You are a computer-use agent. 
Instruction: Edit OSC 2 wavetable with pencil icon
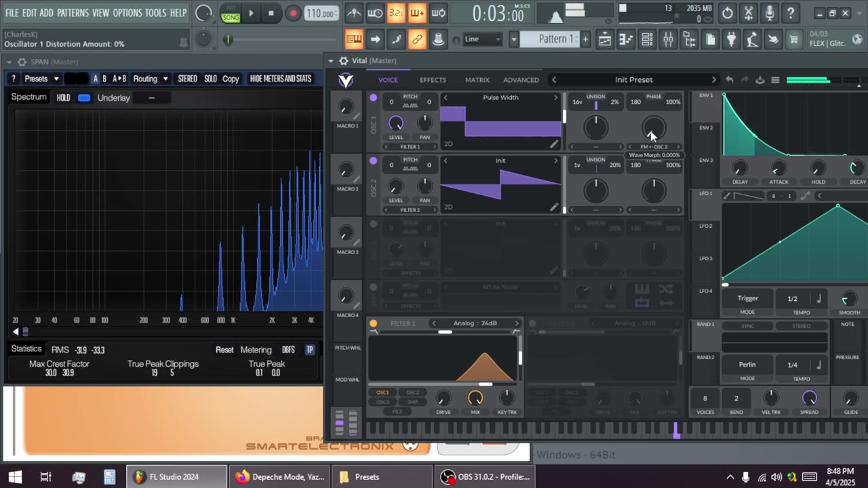[554, 207]
